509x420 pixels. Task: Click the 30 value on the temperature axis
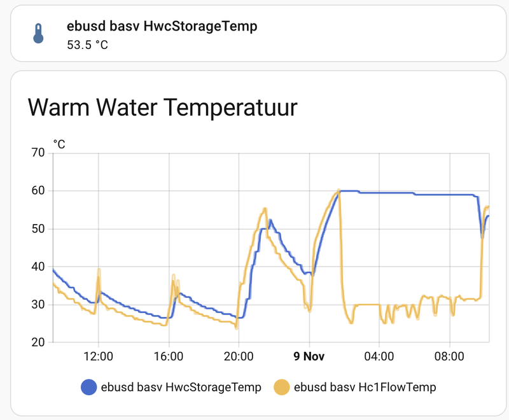click(38, 305)
